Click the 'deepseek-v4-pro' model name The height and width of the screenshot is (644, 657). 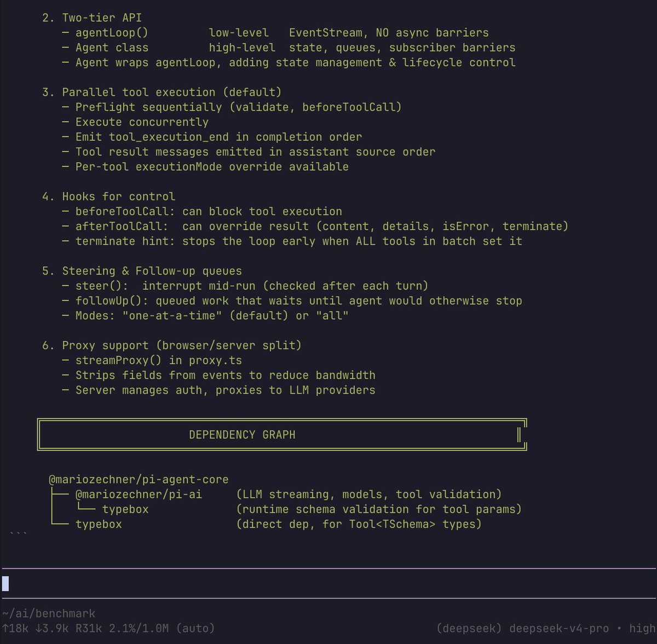coord(559,628)
